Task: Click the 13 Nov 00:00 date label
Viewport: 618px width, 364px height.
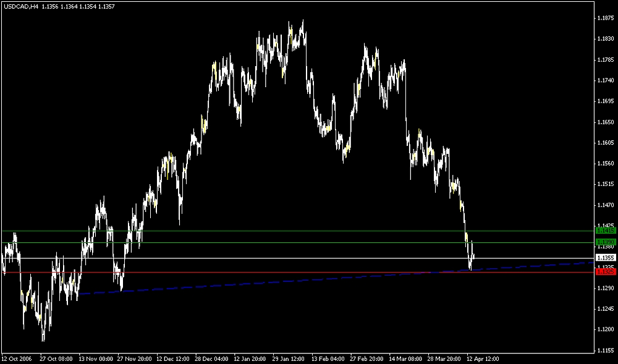Action: pos(96,358)
